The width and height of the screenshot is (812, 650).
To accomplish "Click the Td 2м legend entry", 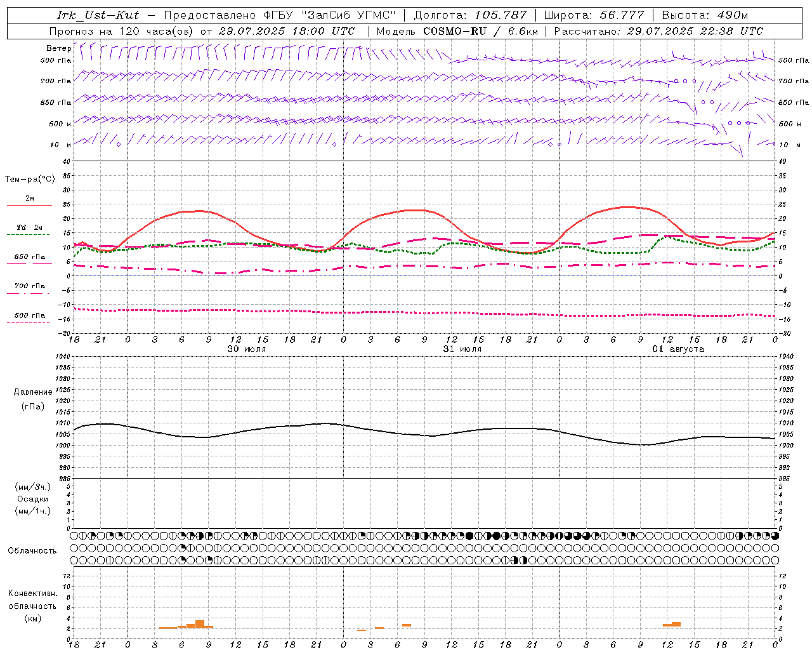I will (29, 227).
